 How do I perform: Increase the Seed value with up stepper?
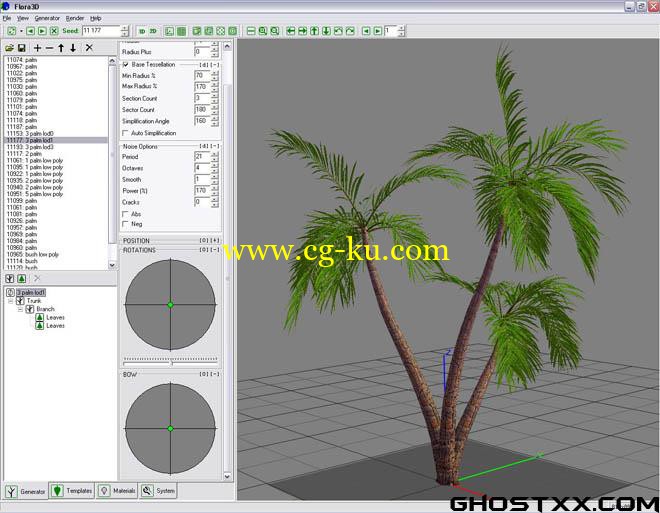coord(125,28)
